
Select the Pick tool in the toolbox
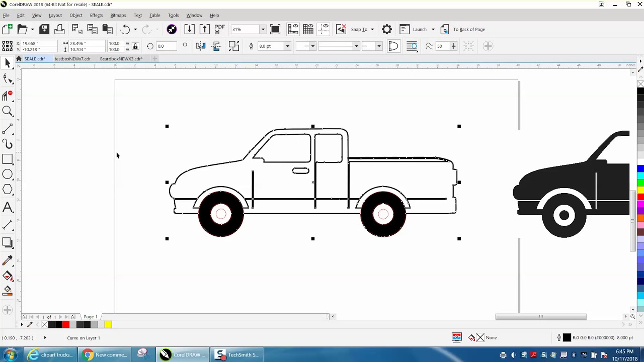[8, 63]
